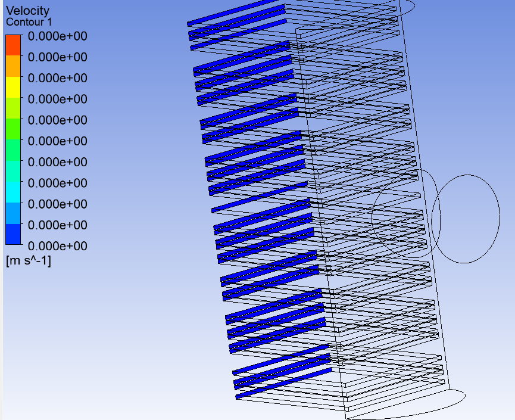The width and height of the screenshot is (515, 420).
Task: Pick the red legend color band
Action: (13, 45)
